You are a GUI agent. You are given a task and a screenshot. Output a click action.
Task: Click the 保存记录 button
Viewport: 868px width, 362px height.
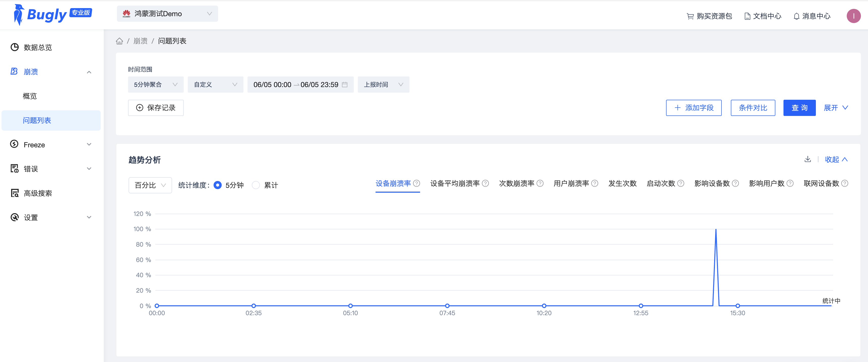tap(156, 108)
